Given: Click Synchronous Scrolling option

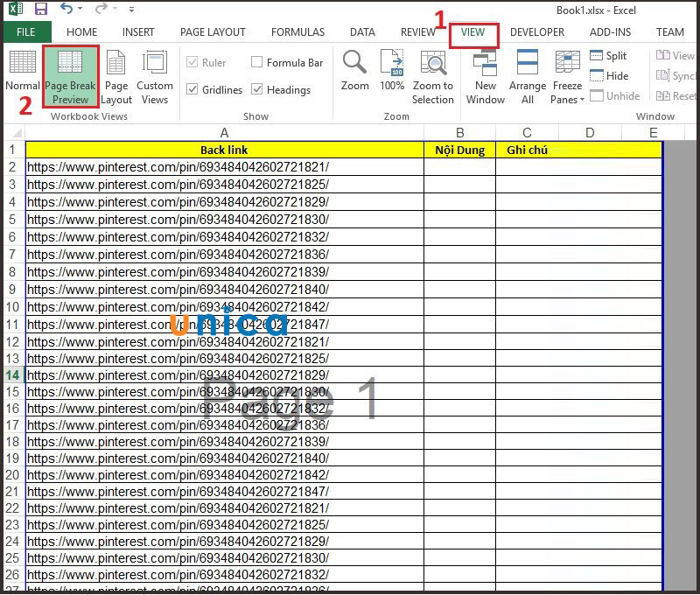Looking at the screenshot, I should pos(675,76).
